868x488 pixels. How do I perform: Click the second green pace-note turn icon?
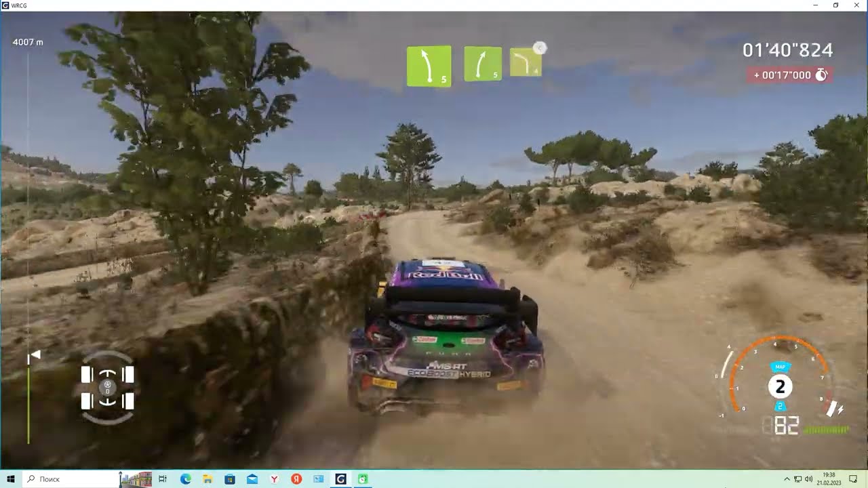(483, 64)
